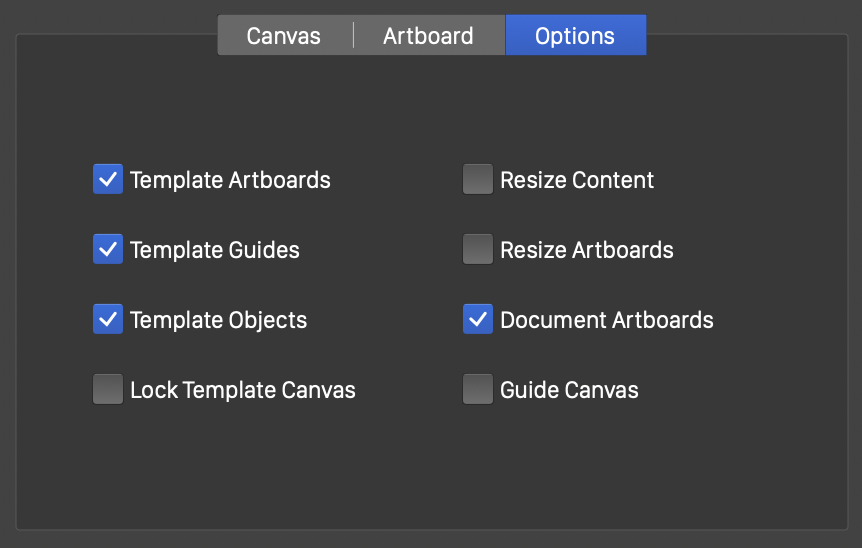
Task: Click the "Guide Canvas" label text
Action: [569, 391]
